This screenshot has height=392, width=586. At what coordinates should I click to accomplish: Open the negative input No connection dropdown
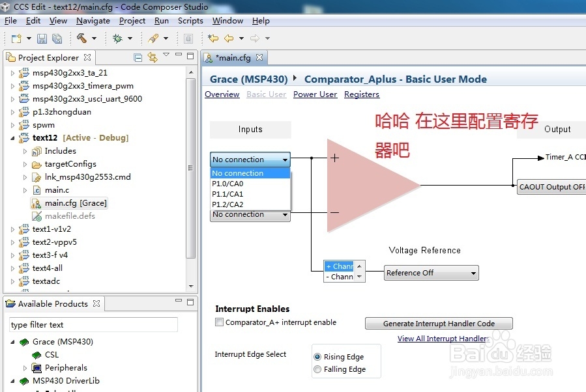[x=250, y=215]
